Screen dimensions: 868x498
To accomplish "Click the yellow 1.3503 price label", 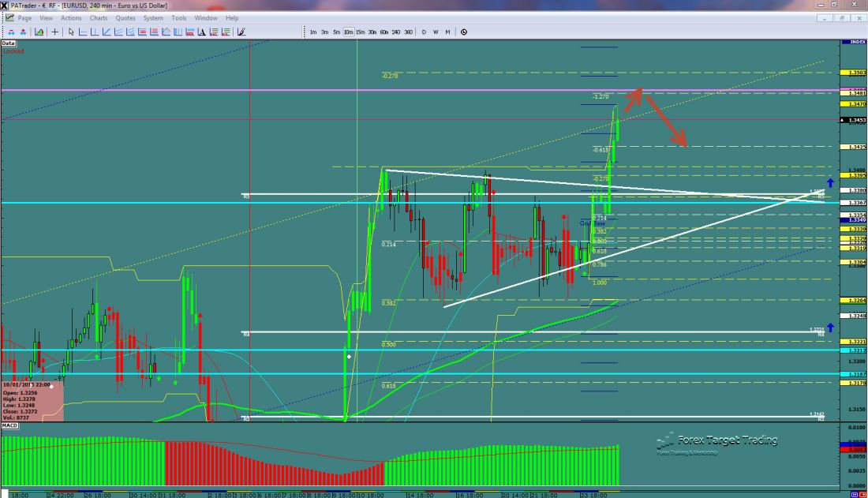I will pos(855,73).
